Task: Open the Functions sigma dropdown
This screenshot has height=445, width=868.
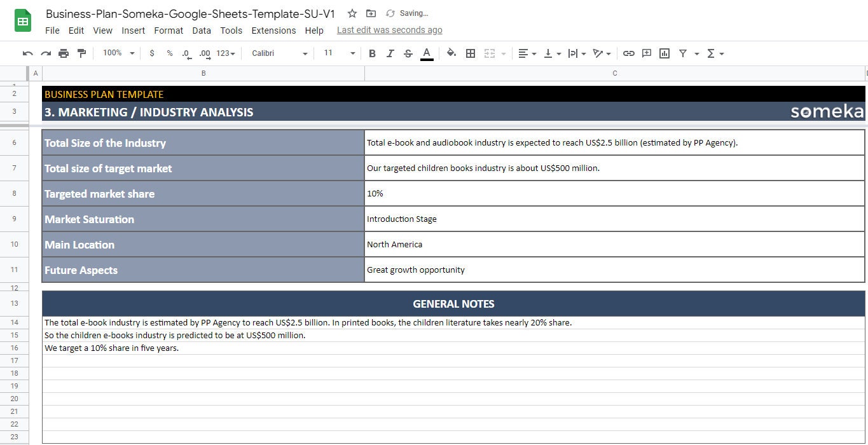Action: (715, 53)
